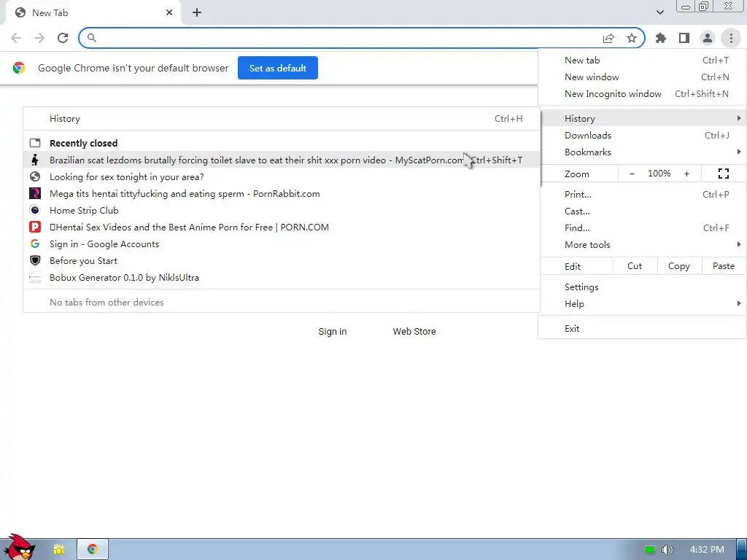Expand the Bookmarks submenu
The image size is (747, 560).
642,152
